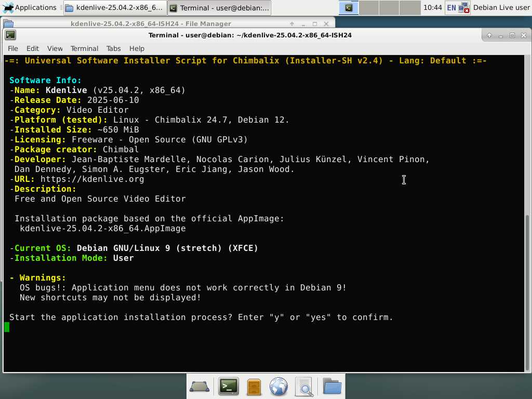The width and height of the screenshot is (532, 399).
Task: Open Application Finder magnifier dock icon
Action: point(304,387)
